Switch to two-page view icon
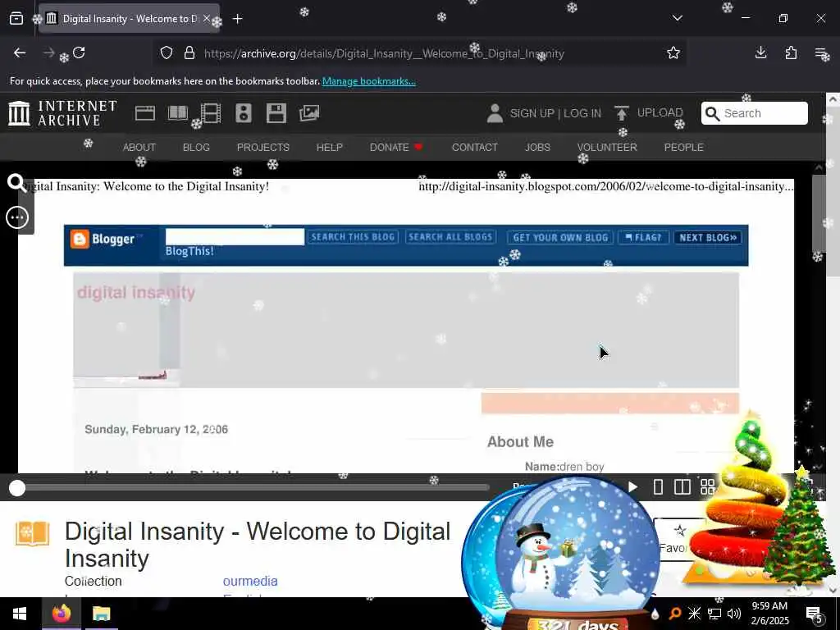This screenshot has height=630, width=840. (x=682, y=487)
